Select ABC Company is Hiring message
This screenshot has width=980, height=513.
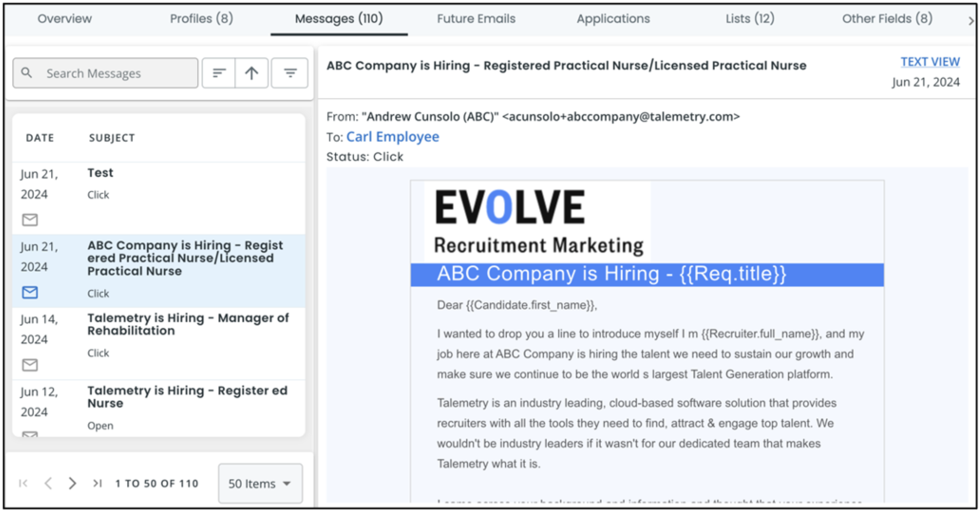pos(159,271)
